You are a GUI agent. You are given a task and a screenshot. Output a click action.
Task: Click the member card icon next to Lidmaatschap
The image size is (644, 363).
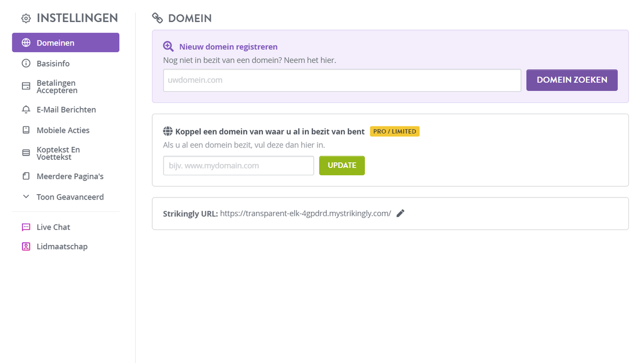pyautogui.click(x=26, y=246)
